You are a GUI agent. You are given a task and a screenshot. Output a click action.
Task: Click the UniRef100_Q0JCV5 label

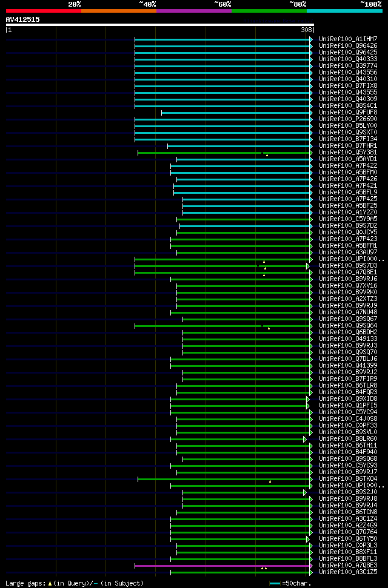pos(348,232)
